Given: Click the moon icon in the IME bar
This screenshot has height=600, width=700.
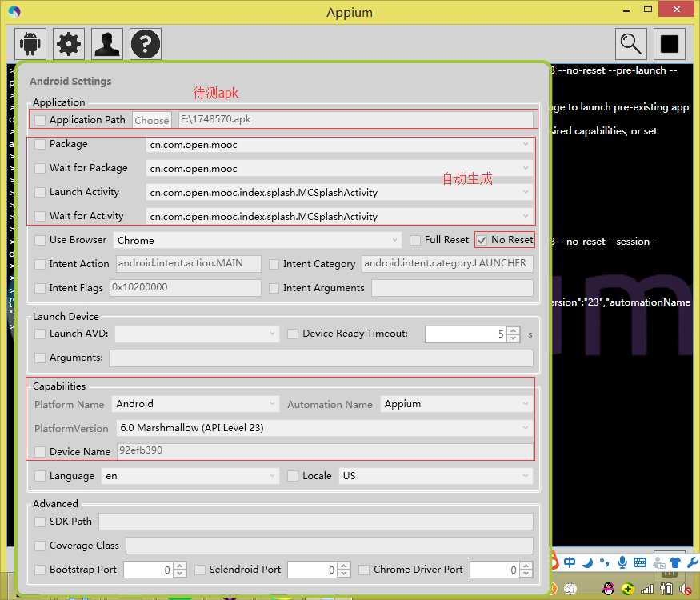Looking at the screenshot, I should [587, 562].
